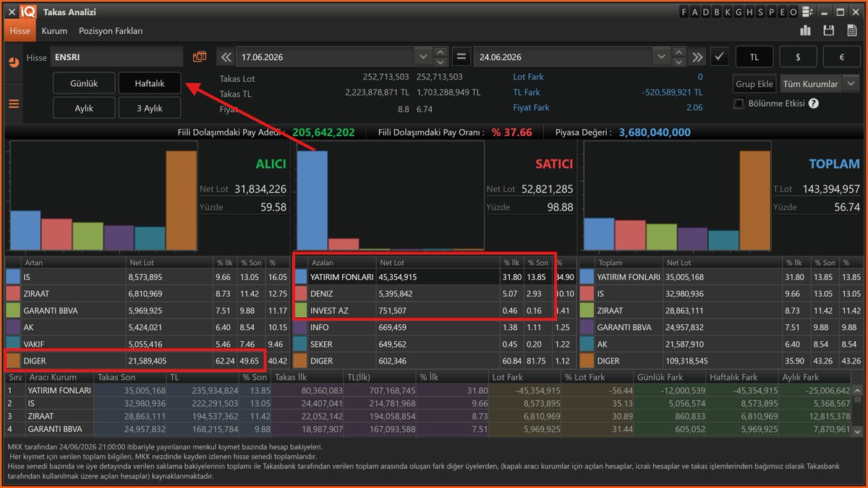
Task: Select the ZIRAAT row in the bottom table
Action: [x=428, y=416]
